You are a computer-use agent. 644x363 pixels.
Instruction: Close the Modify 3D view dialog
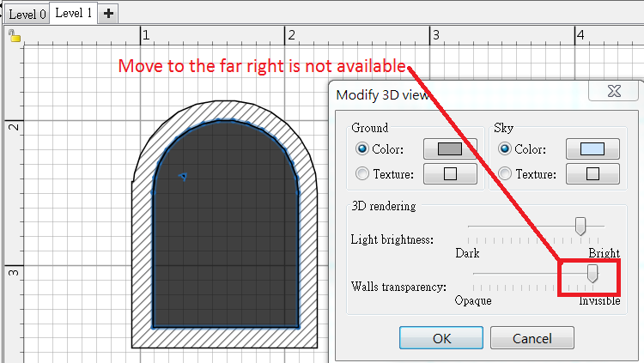click(x=613, y=92)
